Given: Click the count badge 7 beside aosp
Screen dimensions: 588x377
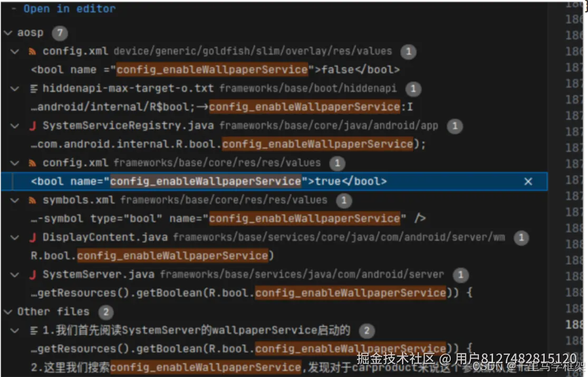Looking at the screenshot, I should (60, 33).
